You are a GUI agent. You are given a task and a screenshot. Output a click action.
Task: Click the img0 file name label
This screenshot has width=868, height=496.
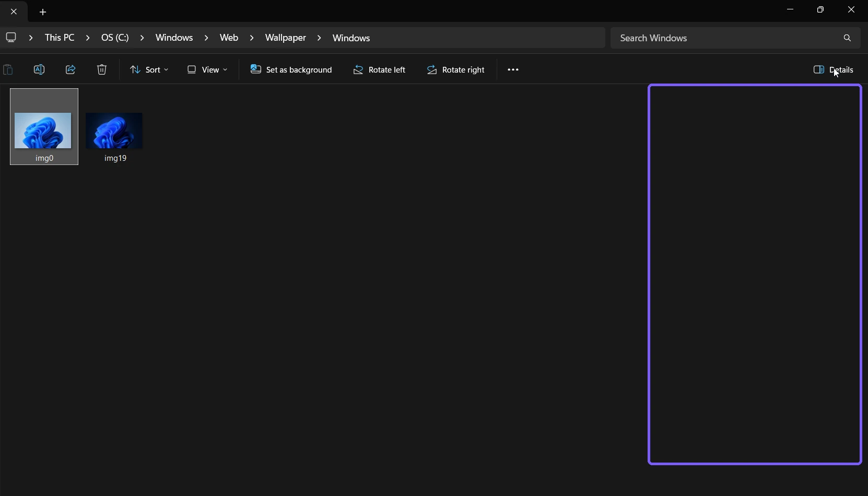44,158
